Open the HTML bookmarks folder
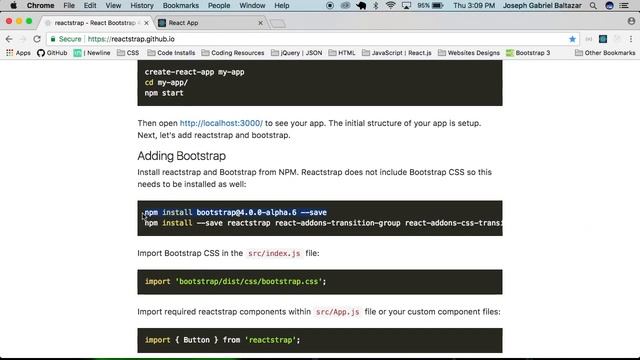The width and height of the screenshot is (640, 360). (x=342, y=53)
